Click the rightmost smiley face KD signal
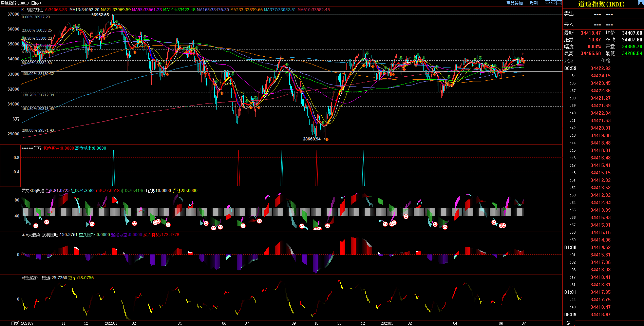This screenshot has width=644, height=326. tap(504, 225)
